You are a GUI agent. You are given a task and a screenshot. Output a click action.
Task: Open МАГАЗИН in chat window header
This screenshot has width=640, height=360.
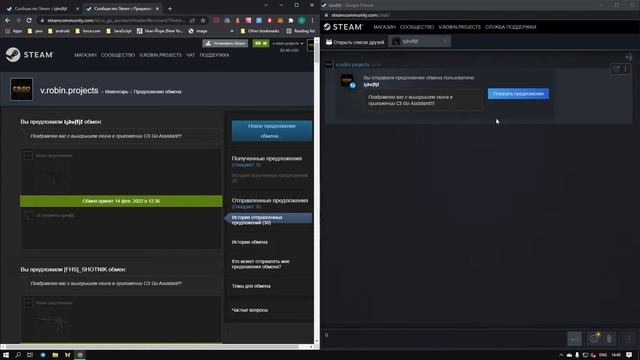click(384, 27)
